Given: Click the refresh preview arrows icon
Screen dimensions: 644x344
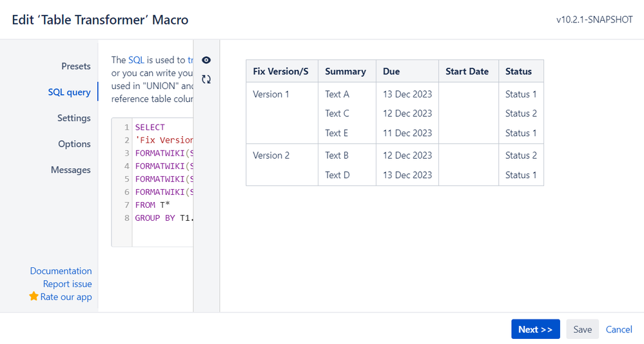Looking at the screenshot, I should click(x=206, y=79).
